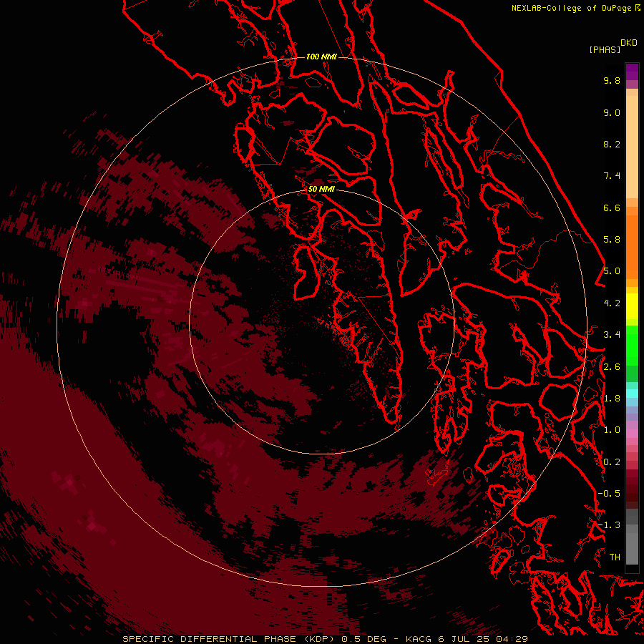Select the 9.0 legend value
This screenshot has width=644, height=644.
click(612, 112)
